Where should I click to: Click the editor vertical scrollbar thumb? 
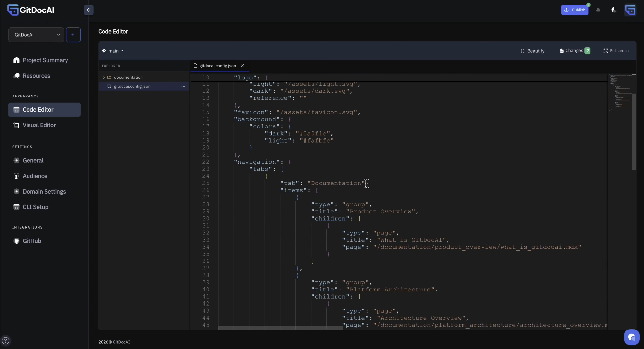point(634,132)
